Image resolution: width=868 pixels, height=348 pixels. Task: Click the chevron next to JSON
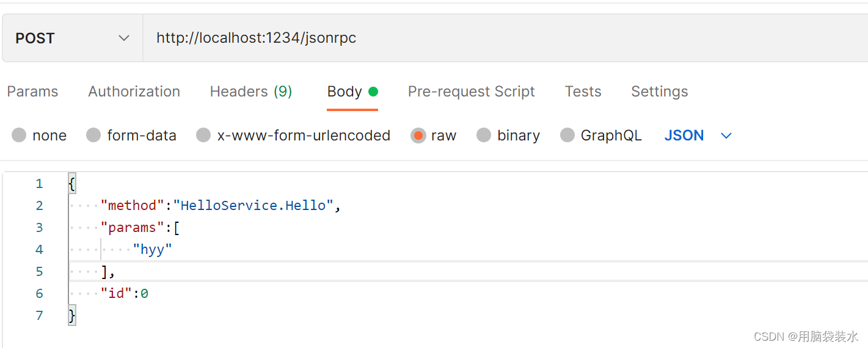tap(726, 136)
